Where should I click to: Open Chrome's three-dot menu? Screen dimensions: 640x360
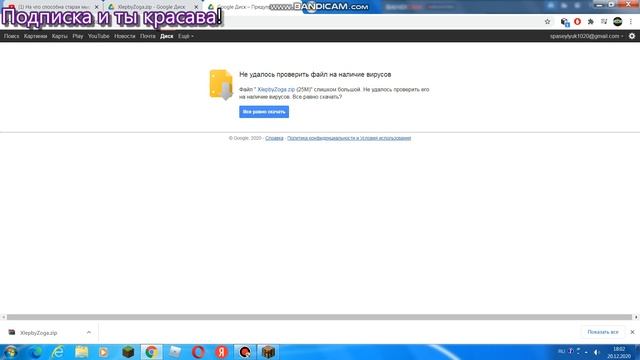pos(631,22)
